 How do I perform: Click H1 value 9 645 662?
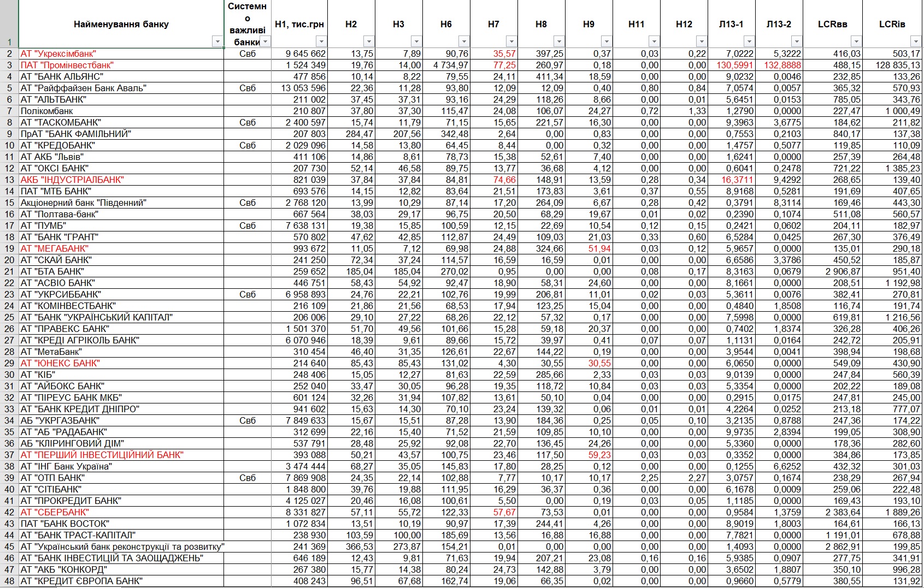coord(299,54)
